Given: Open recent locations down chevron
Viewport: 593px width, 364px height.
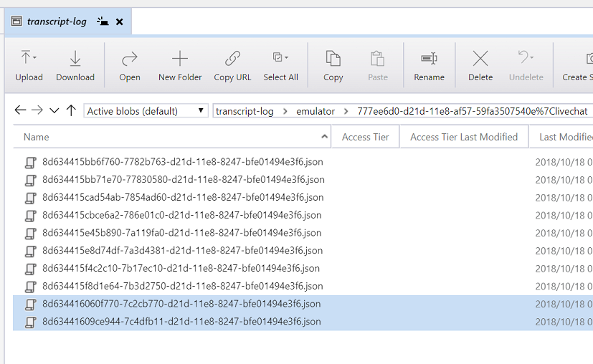Looking at the screenshot, I should tap(54, 111).
